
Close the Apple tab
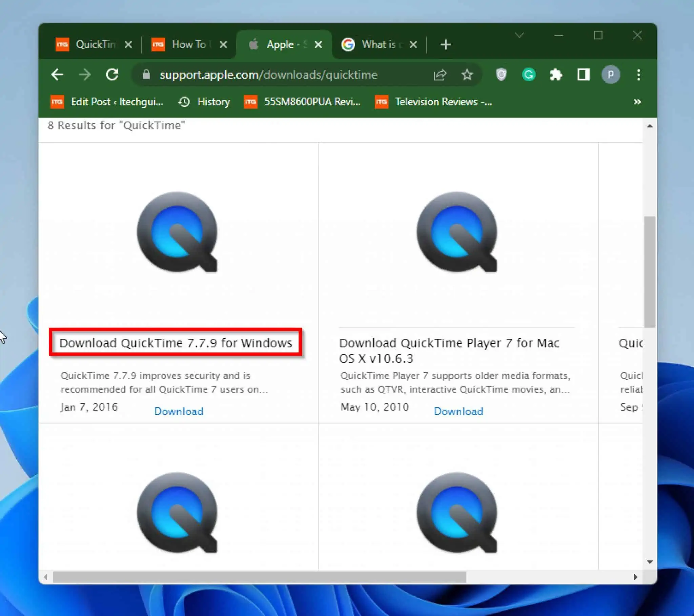319,44
